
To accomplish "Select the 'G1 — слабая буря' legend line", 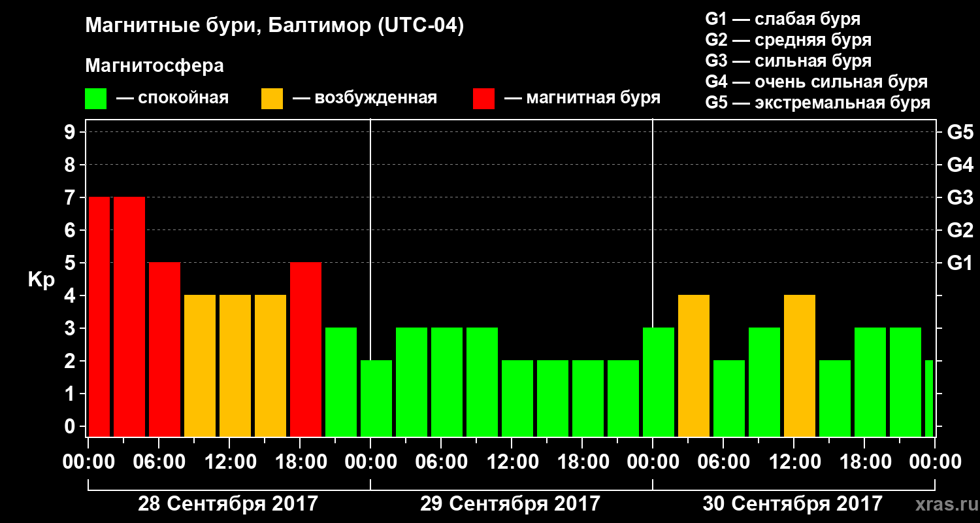I will pos(783,19).
